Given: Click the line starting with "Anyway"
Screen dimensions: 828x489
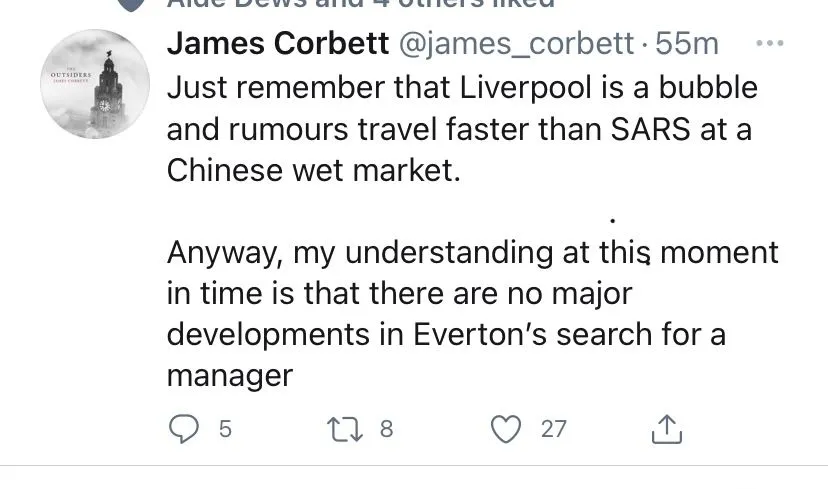Looking at the screenshot, I should pyautogui.click(x=471, y=253).
